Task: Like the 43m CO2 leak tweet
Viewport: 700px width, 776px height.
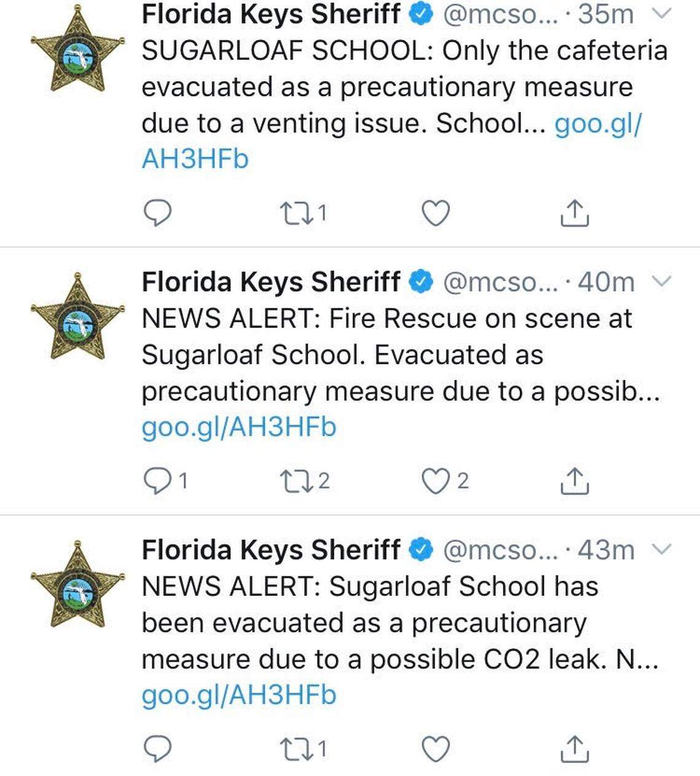Action: coord(436,748)
